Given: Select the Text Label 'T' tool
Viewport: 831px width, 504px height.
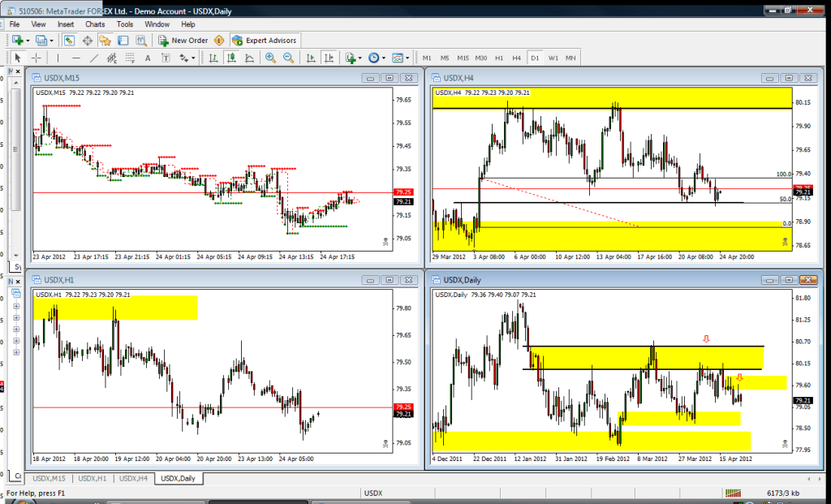Looking at the screenshot, I should (x=166, y=58).
